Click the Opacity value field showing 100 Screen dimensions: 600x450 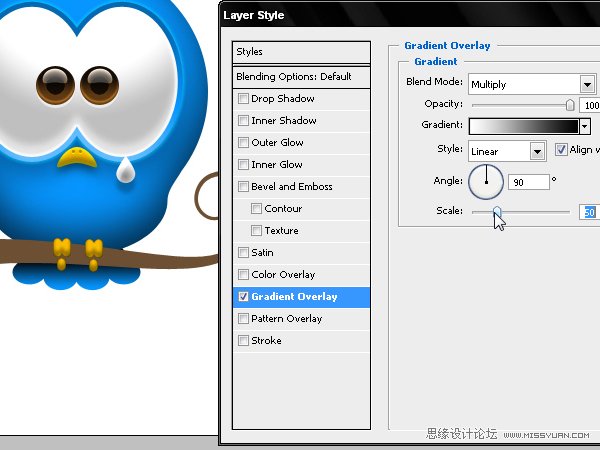[x=590, y=105]
